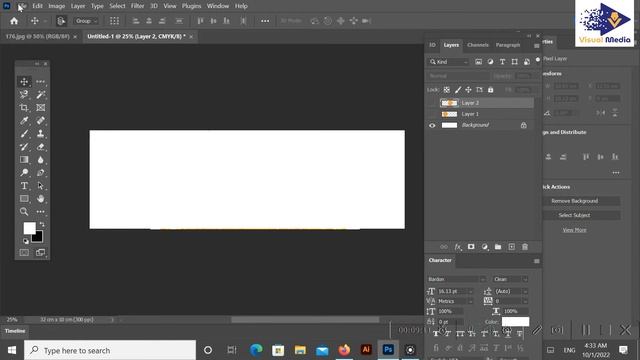This screenshot has height=360, width=640.
Task: Create a new group folder icon
Action: click(498, 247)
